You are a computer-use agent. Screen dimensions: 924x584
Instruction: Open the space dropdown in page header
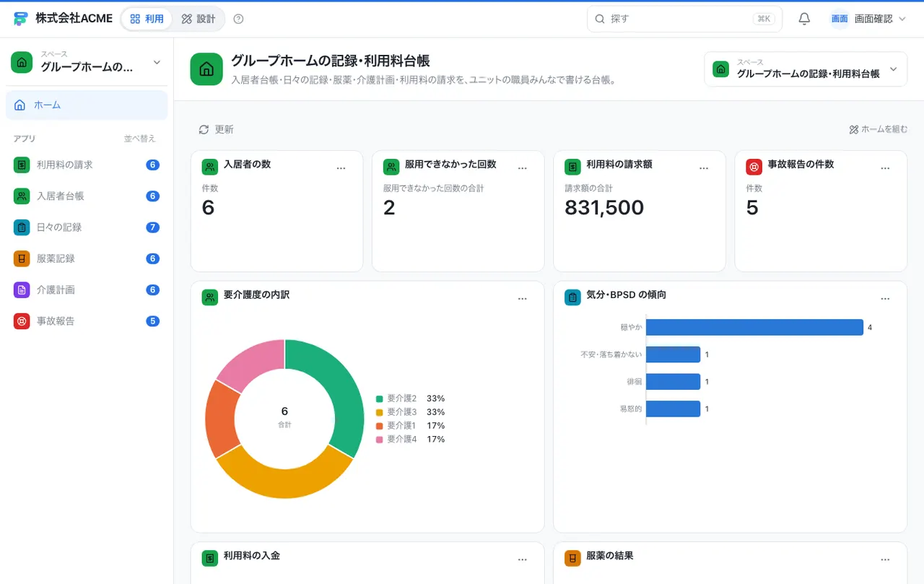coord(806,69)
